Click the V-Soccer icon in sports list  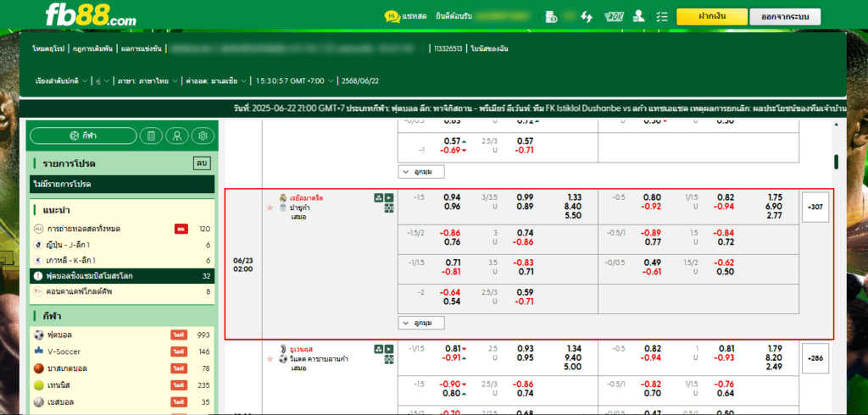(x=39, y=351)
